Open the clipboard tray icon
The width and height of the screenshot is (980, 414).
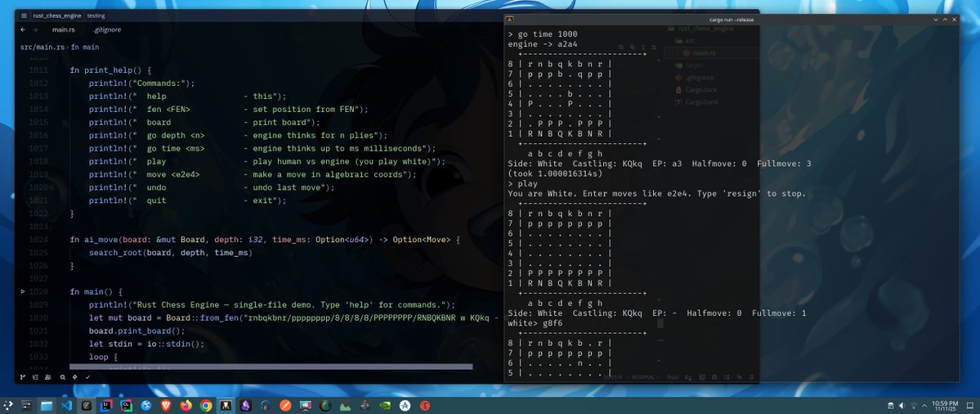891,406
